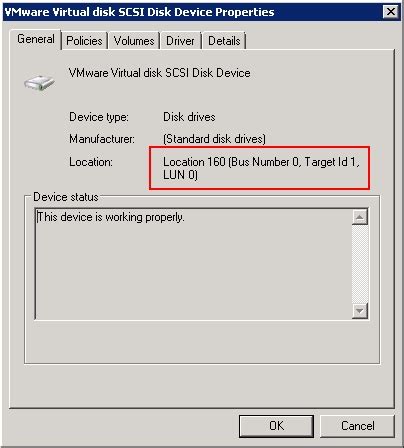Open the Driver tab

point(180,41)
